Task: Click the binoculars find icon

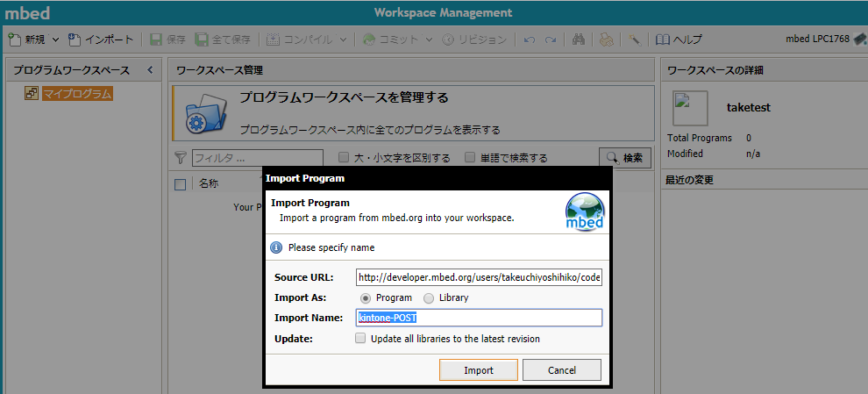Action: (579, 39)
